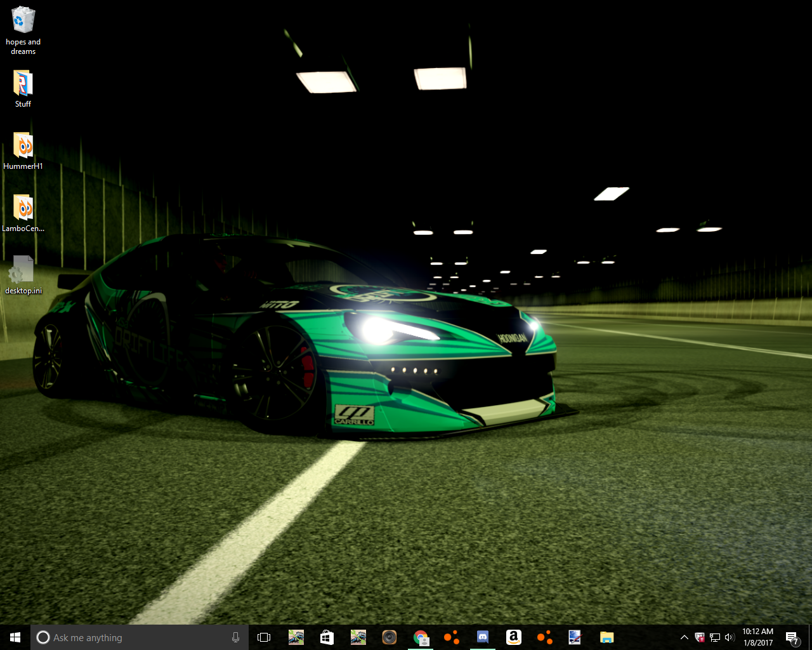Select the HummerH1 file icon
This screenshot has height=650, width=812.
(x=23, y=151)
